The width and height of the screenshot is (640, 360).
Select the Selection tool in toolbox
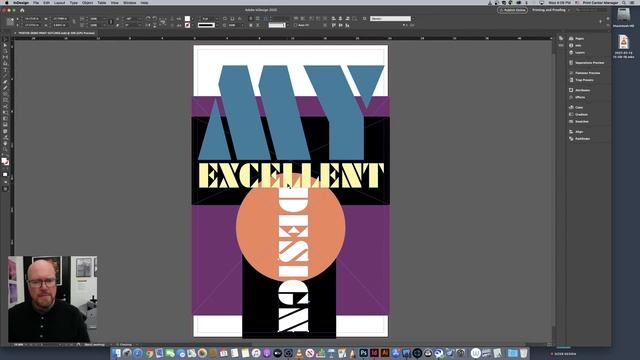(5, 40)
